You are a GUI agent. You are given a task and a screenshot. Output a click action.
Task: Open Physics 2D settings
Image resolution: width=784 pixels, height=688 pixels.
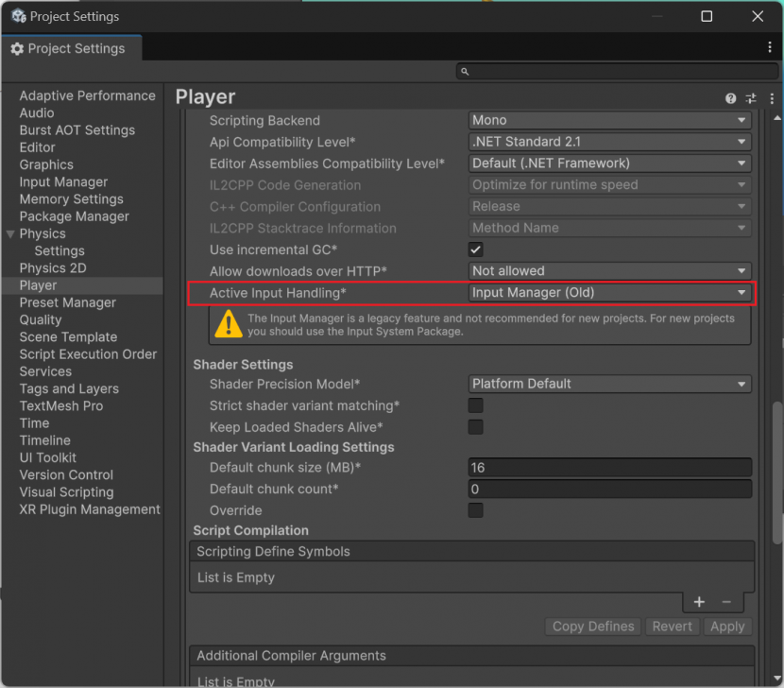point(53,268)
